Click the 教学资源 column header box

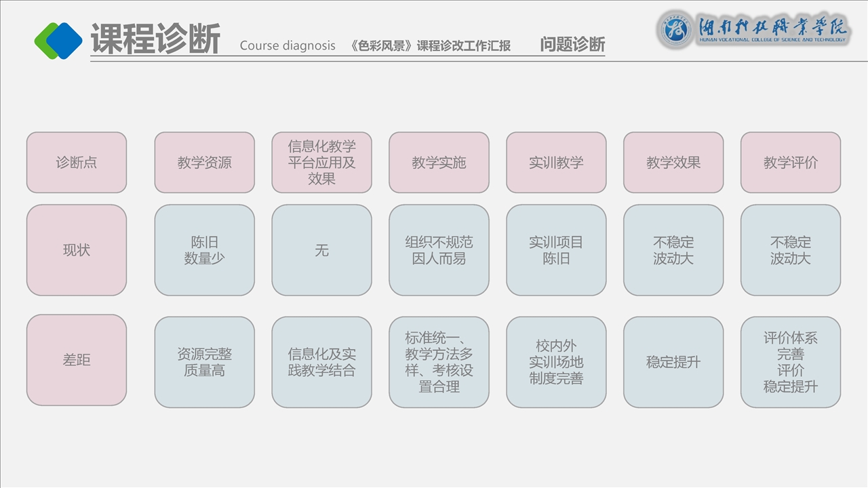205,163
